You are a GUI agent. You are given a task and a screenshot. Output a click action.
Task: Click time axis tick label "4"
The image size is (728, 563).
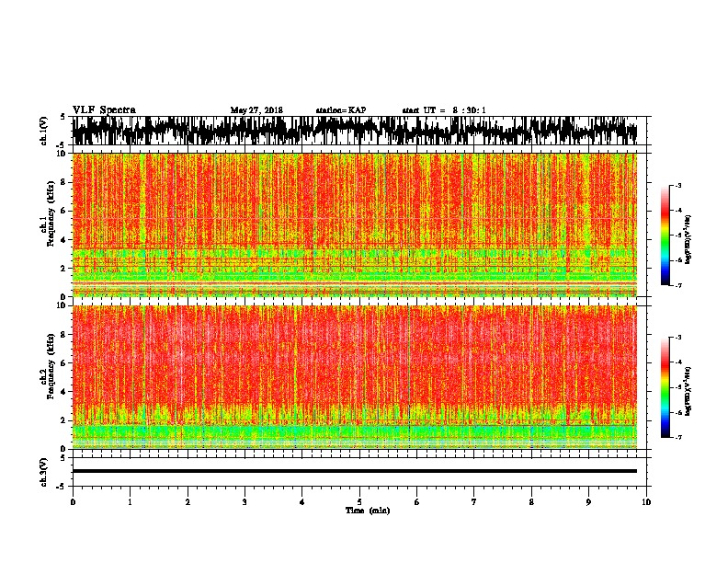(302, 502)
